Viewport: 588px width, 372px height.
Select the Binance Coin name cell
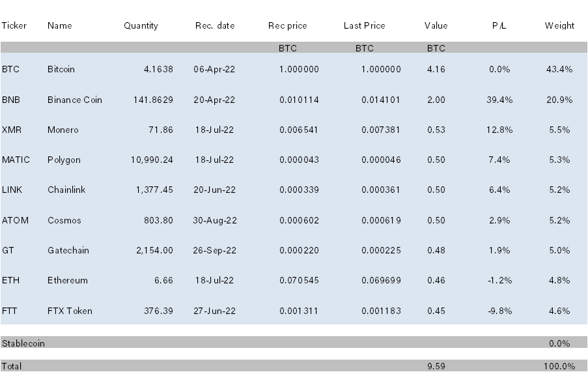pos(75,100)
